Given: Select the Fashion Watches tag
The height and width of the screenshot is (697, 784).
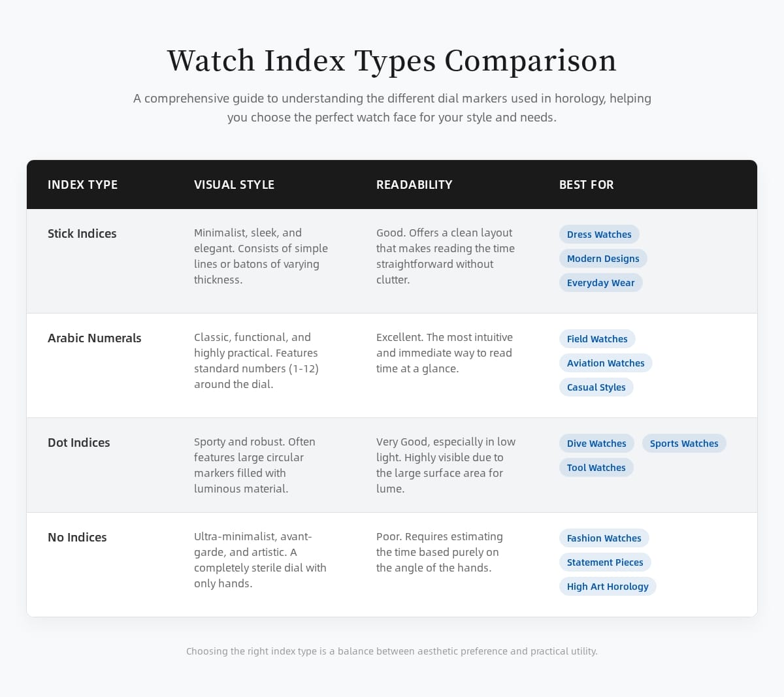Looking at the screenshot, I should [x=604, y=538].
